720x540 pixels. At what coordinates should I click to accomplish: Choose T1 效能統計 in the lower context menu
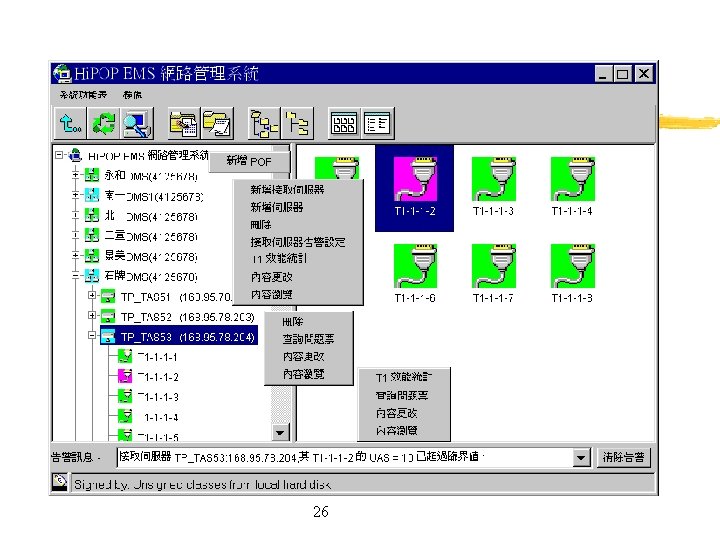pos(404,377)
